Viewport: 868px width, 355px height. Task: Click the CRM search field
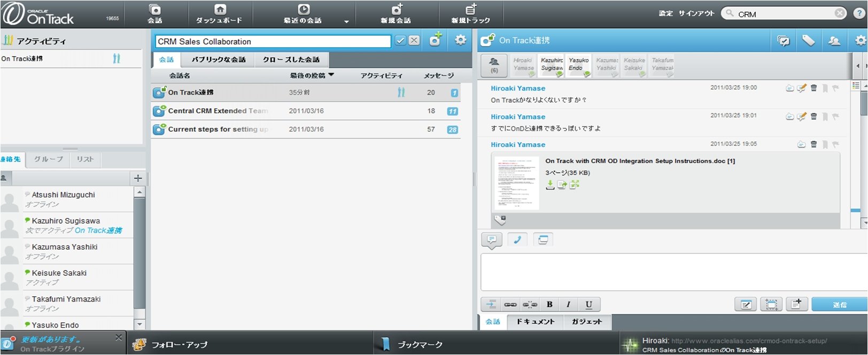tap(784, 14)
